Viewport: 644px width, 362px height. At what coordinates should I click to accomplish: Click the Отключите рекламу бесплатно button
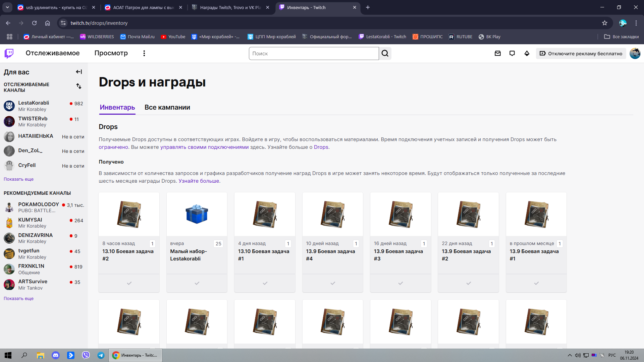(x=581, y=53)
